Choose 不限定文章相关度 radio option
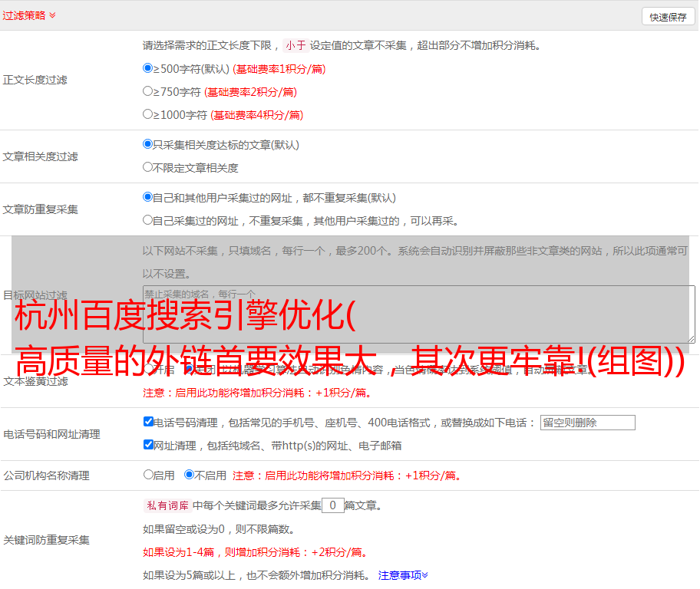Screen dimensions: 700x589 click(147, 167)
